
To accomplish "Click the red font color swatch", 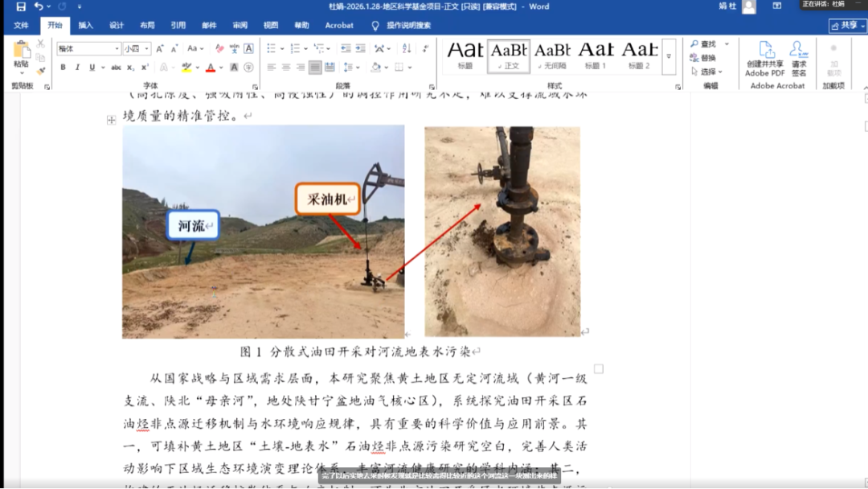I will pyautogui.click(x=210, y=68).
